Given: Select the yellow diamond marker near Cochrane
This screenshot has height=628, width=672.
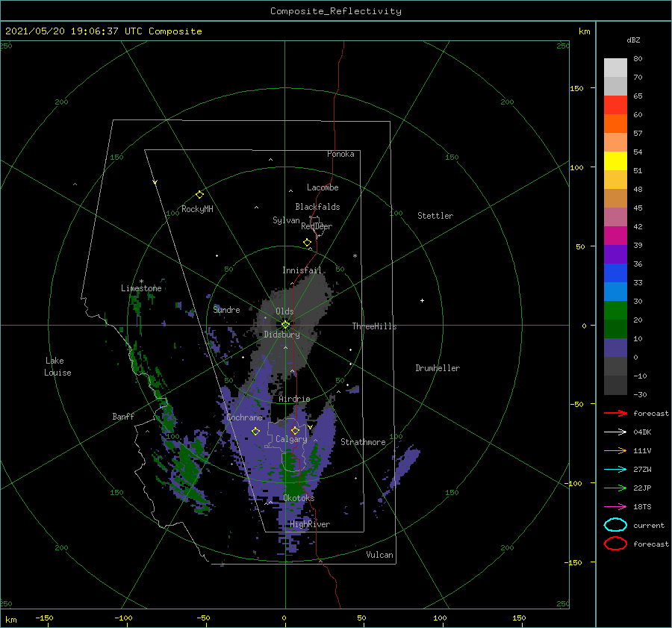Looking at the screenshot, I should point(255,432).
